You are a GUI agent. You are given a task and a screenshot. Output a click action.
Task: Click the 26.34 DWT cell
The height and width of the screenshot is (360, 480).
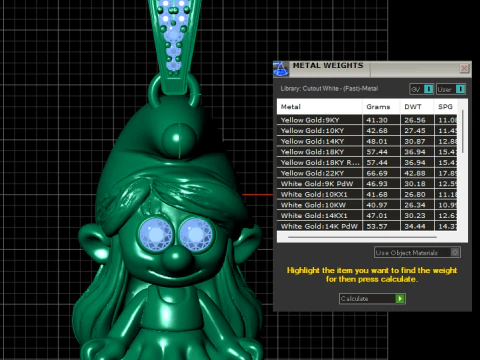pos(418,205)
